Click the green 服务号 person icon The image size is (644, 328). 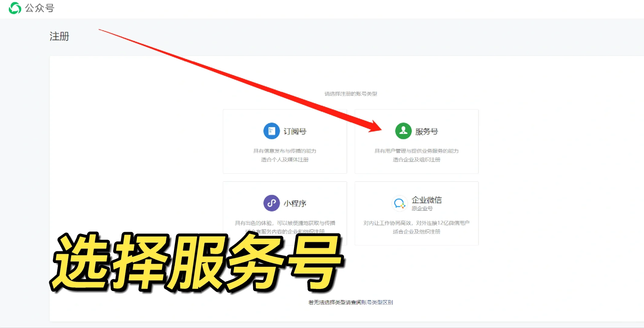coord(403,131)
